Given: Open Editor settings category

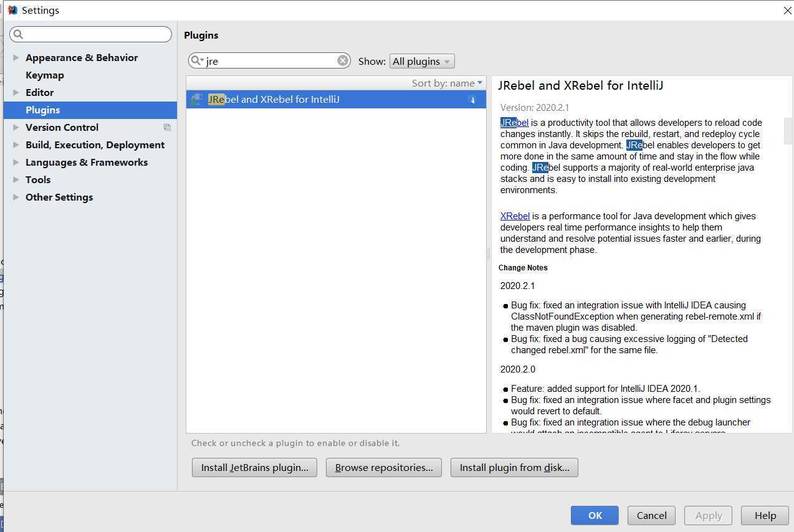Looking at the screenshot, I should (39, 92).
